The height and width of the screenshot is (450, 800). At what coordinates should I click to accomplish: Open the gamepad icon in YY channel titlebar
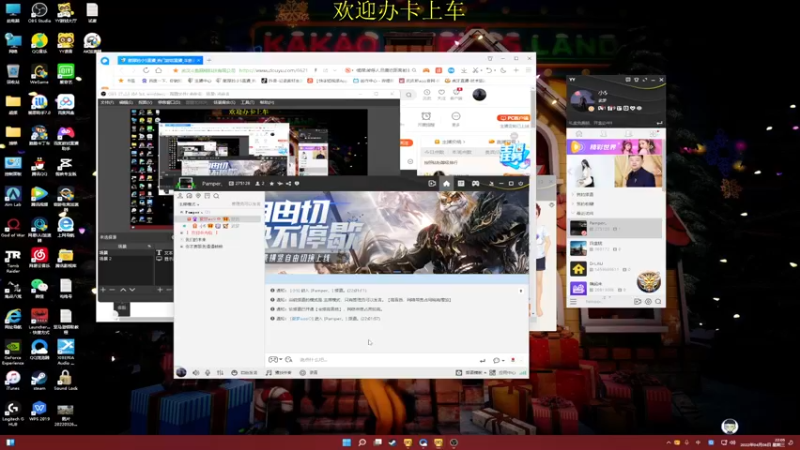[476, 184]
